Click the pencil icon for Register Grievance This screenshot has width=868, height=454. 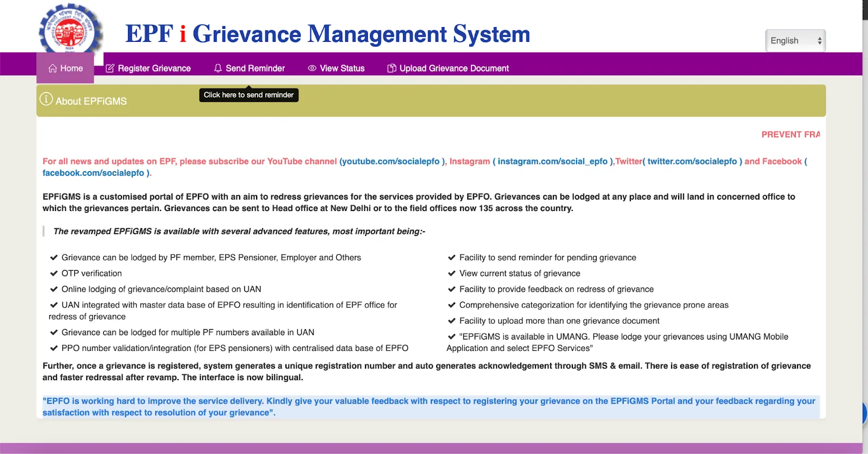[110, 68]
